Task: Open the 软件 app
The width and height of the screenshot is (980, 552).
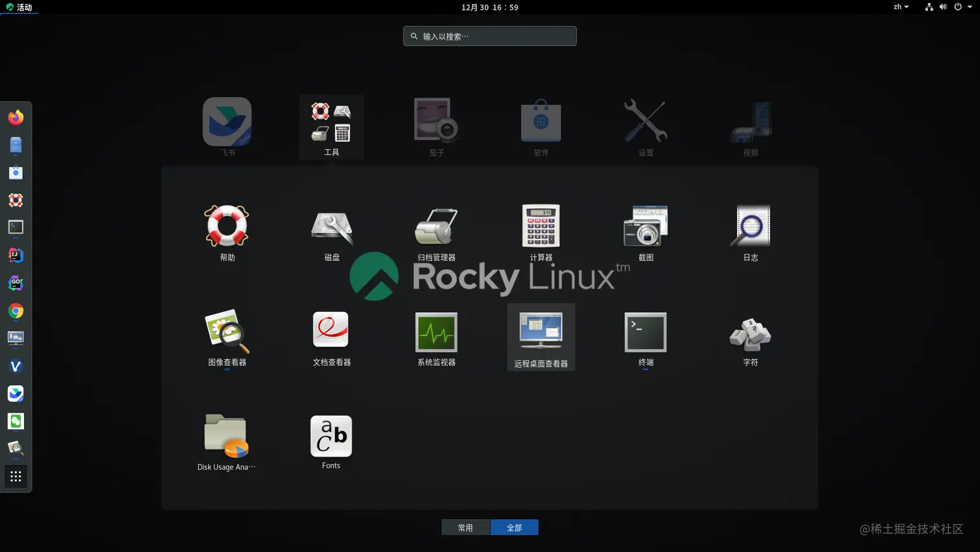Action: click(541, 126)
